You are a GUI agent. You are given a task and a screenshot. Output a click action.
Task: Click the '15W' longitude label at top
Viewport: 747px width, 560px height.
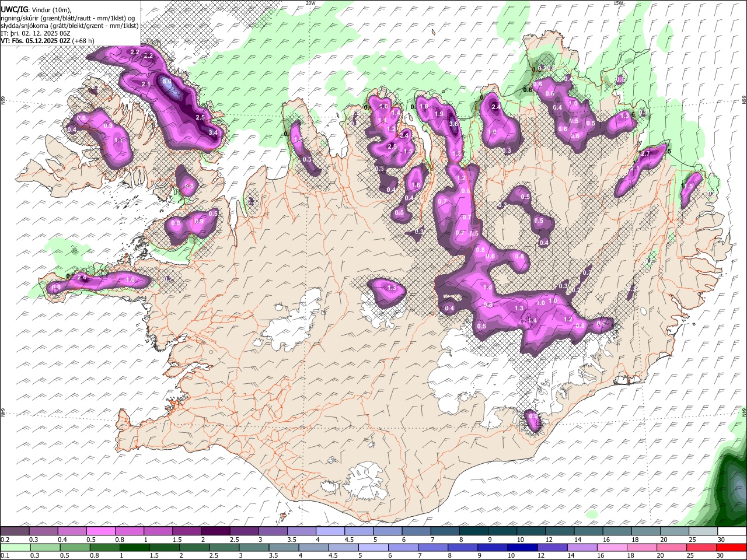click(618, 3)
